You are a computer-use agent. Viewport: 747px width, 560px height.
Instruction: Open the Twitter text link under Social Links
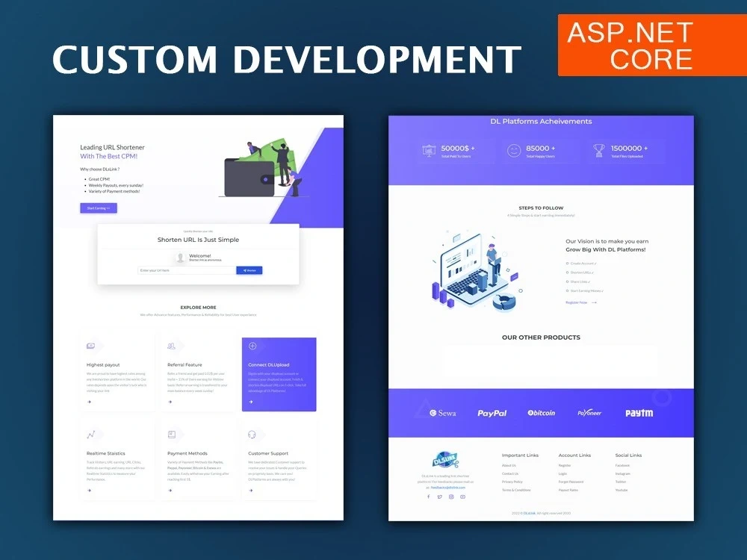[x=620, y=482]
